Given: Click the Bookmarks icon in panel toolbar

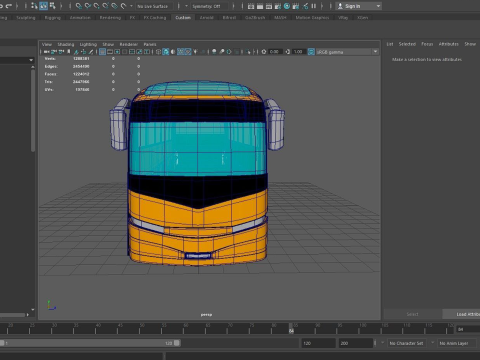Looking at the screenshot, I should 69,52.
